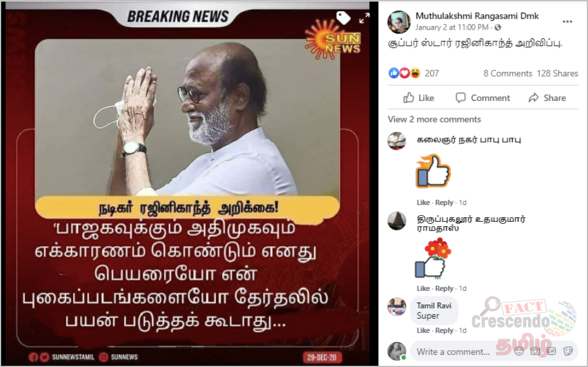View the reaction emoji list
This screenshot has width=588, height=367.
[x=404, y=73]
